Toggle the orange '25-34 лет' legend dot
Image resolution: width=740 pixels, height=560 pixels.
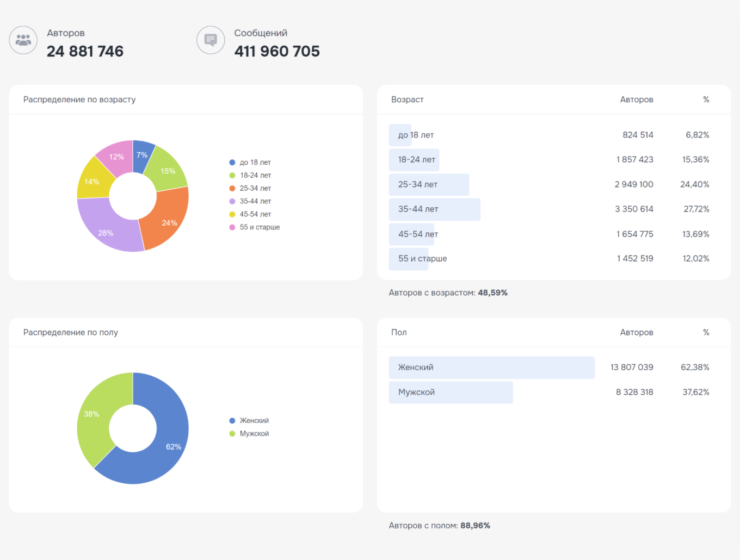click(x=232, y=189)
